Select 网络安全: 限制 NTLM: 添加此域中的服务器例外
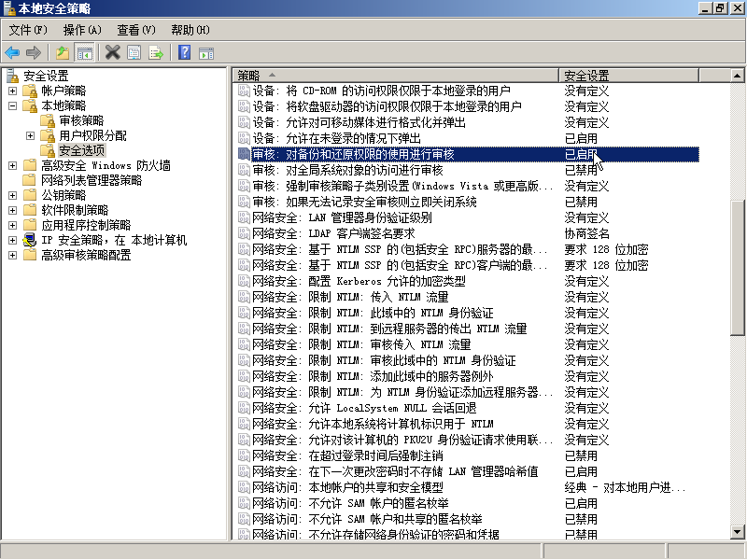Image resolution: width=747 pixels, height=560 pixels. tap(373, 376)
